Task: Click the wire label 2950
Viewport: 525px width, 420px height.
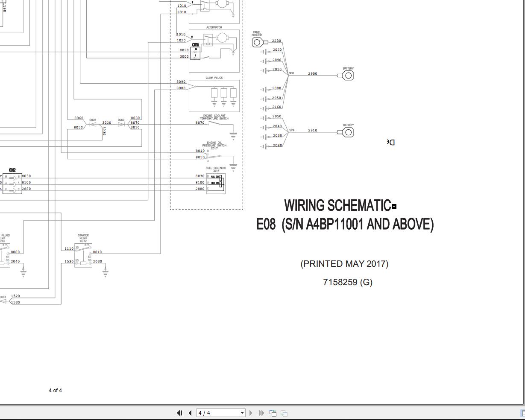Action: tap(276, 98)
